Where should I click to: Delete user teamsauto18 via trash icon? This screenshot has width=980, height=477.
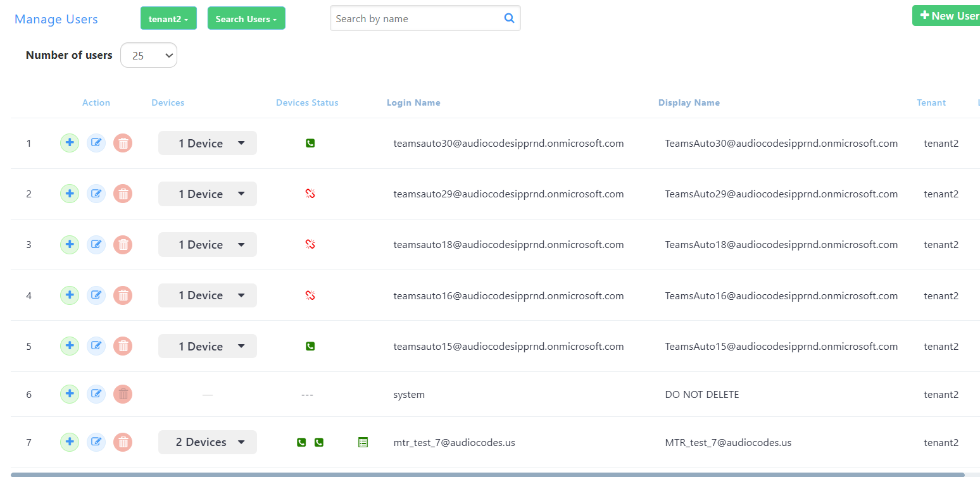123,245
